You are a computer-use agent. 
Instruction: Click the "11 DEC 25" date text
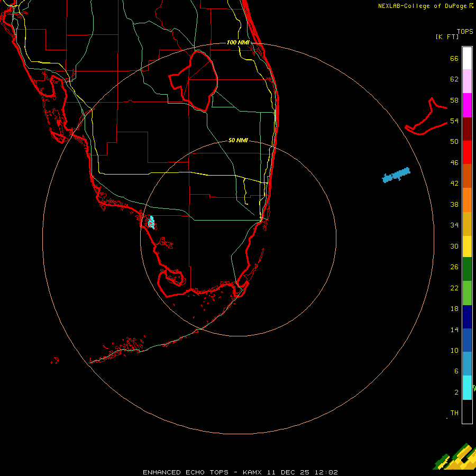[x=288, y=472]
